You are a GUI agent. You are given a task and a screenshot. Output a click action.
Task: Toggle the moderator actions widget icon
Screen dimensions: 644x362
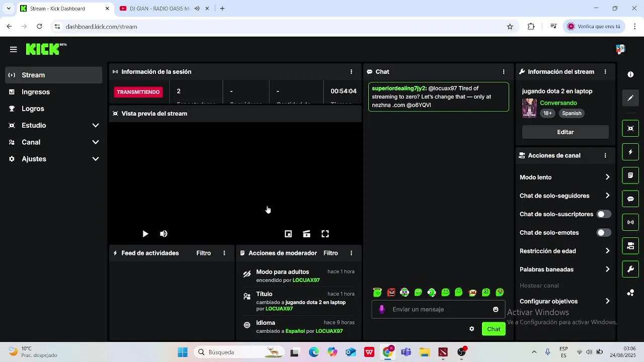[630, 175]
